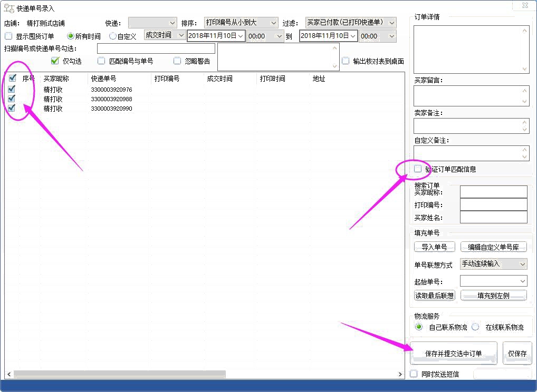Click the delivery note icon in the title bar

pyautogui.click(x=6, y=7)
